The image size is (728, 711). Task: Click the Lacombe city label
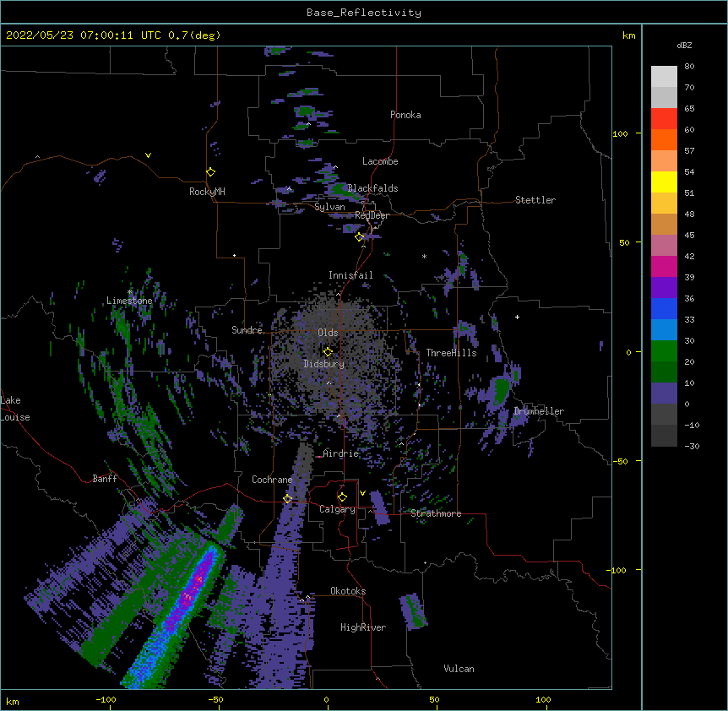pyautogui.click(x=380, y=161)
